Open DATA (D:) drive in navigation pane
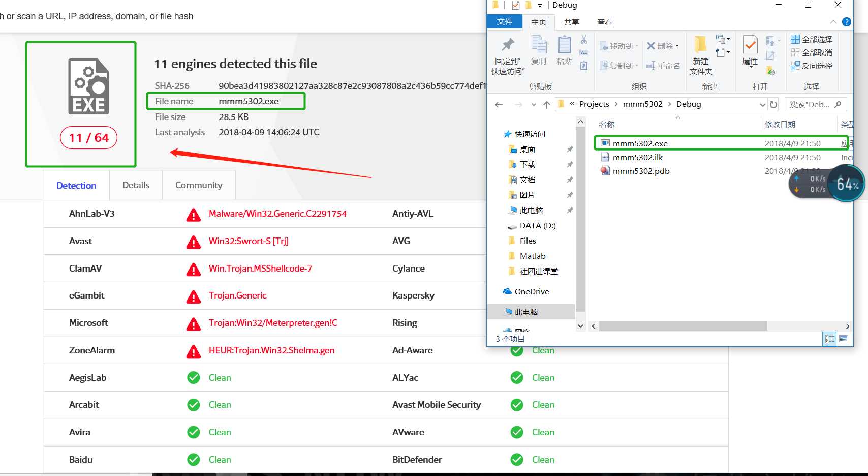 tap(537, 225)
